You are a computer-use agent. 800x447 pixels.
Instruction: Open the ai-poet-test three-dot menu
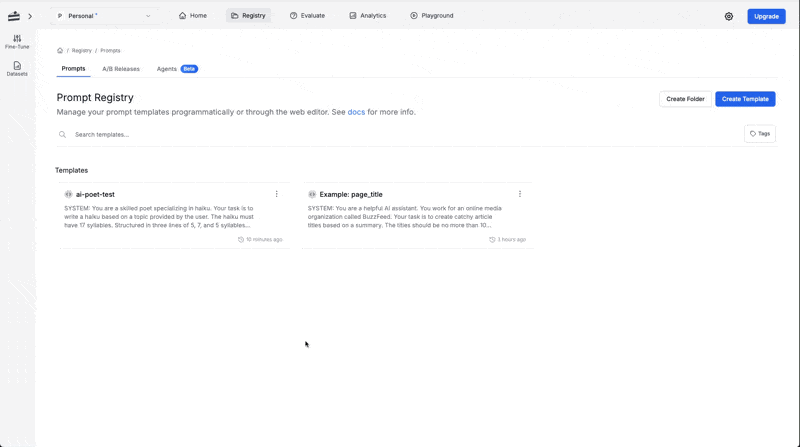pos(277,194)
